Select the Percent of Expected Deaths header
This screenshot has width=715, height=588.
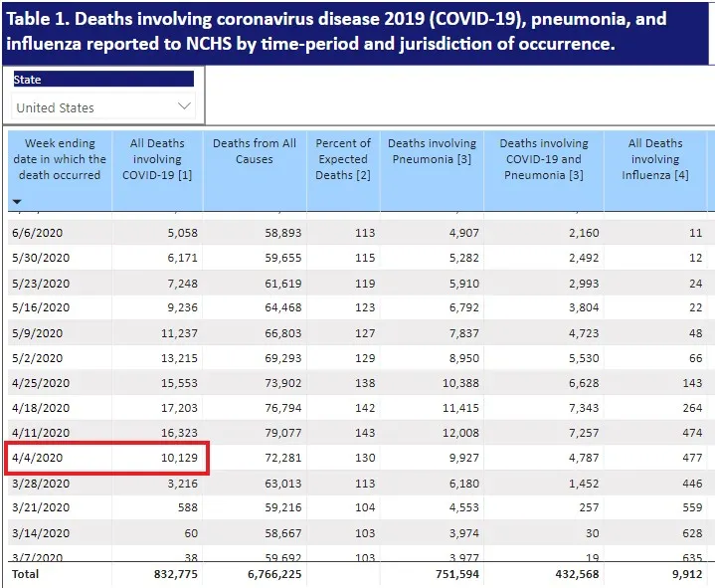[343, 159]
